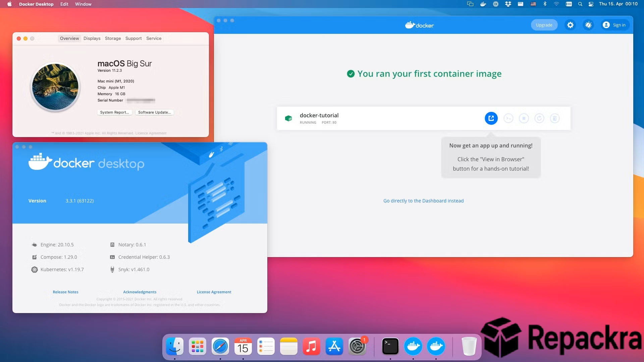
Task: Click the menu bar date and clock
Action: (x=618, y=4)
